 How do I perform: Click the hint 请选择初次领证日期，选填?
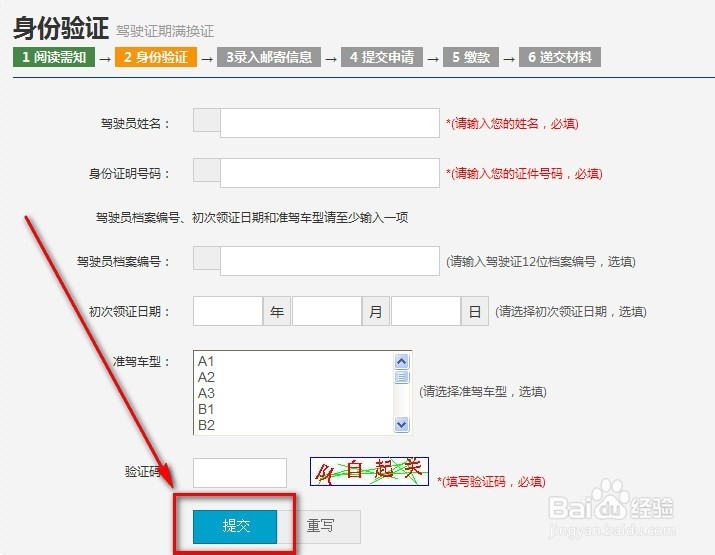[x=571, y=311]
